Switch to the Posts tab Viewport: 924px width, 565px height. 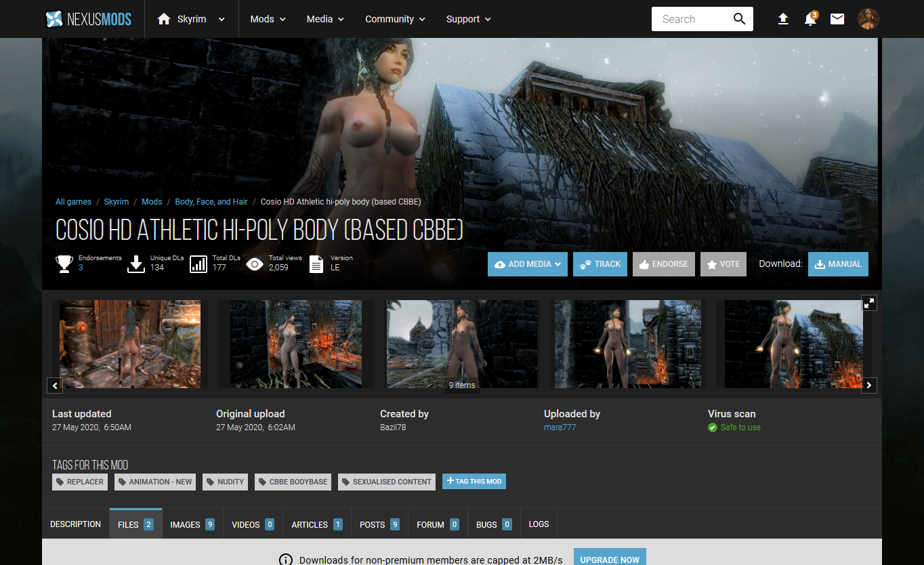pyautogui.click(x=379, y=524)
